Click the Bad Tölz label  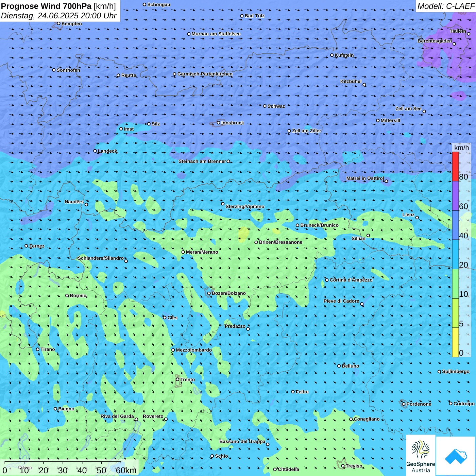click(254, 16)
